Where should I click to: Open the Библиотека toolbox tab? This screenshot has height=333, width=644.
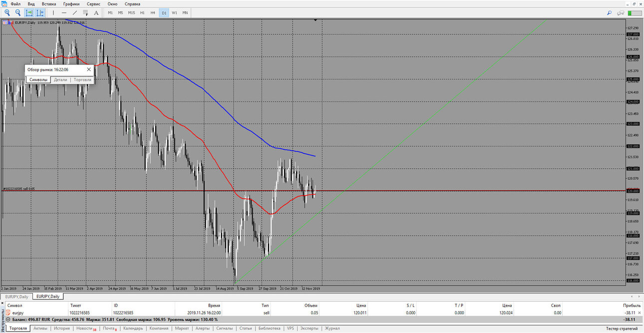tap(269, 329)
